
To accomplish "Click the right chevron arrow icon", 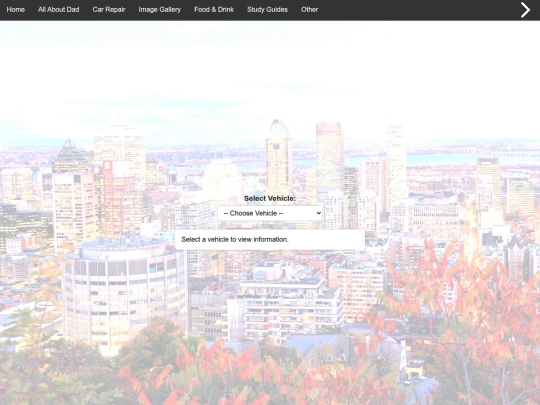I will pyautogui.click(x=525, y=10).
